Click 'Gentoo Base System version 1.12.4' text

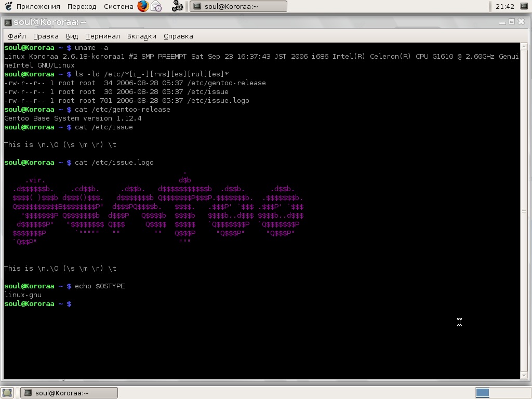coord(73,118)
